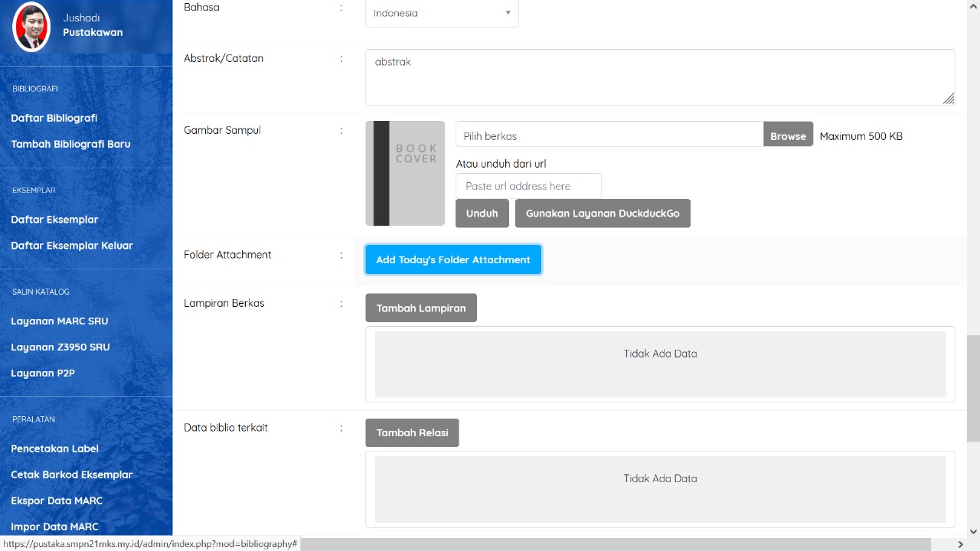Click the vertical scrollbar down arrow

(x=973, y=531)
